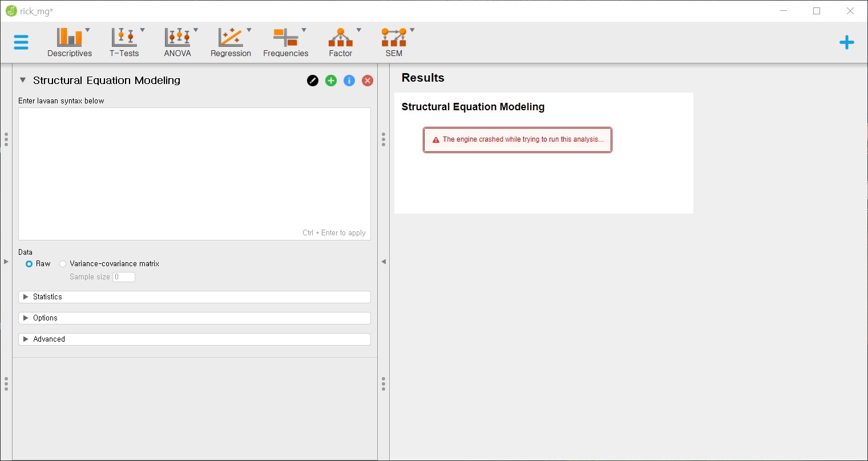Expand the Options section
The width and height of the screenshot is (868, 461).
(x=194, y=318)
